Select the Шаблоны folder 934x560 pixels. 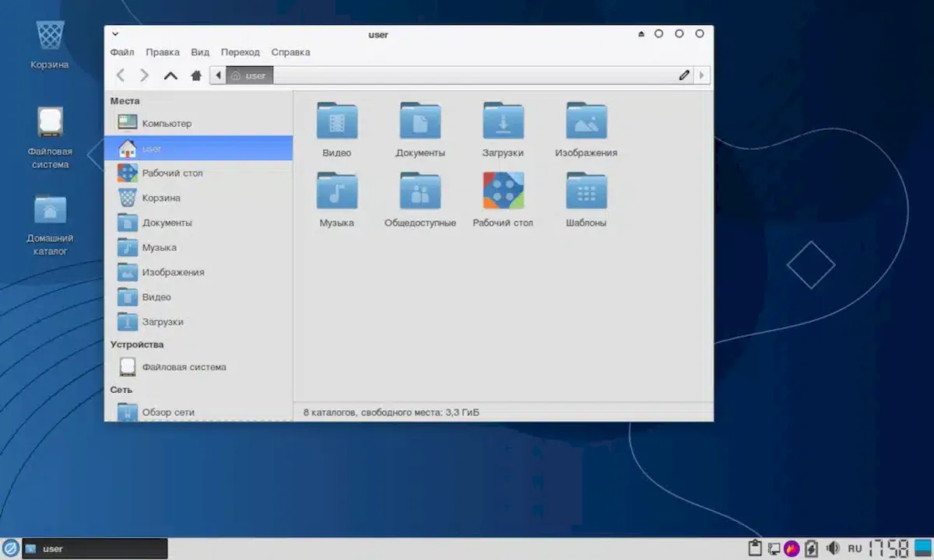[586, 200]
